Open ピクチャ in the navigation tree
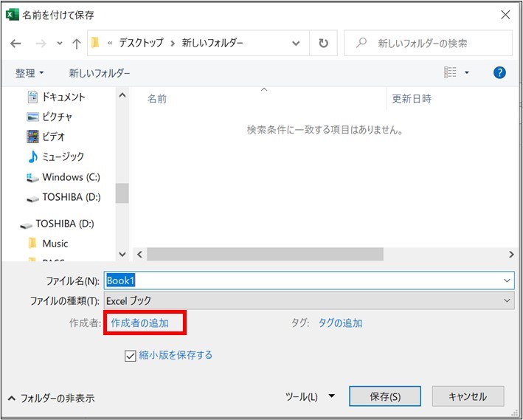Viewport: 523px width, 420px height. pyautogui.click(x=49, y=117)
